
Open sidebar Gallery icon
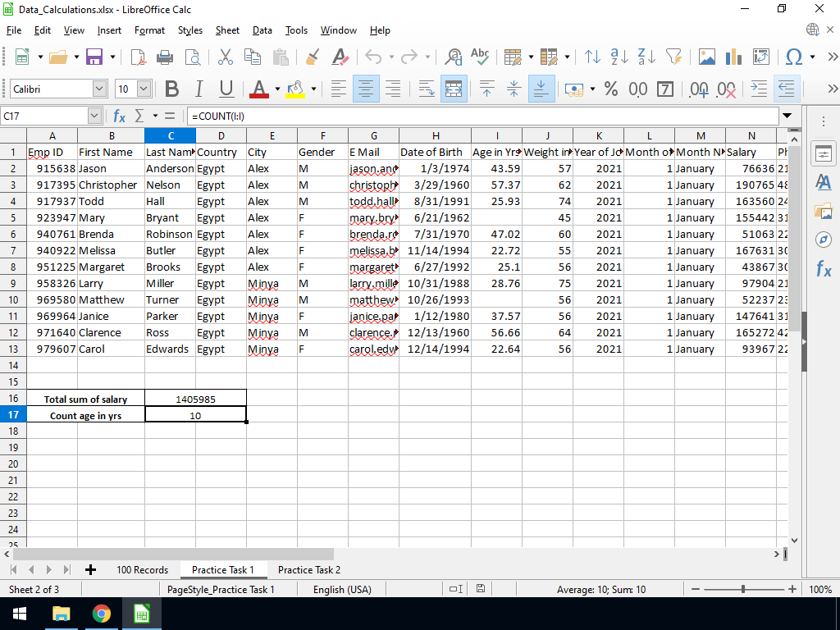tap(824, 211)
